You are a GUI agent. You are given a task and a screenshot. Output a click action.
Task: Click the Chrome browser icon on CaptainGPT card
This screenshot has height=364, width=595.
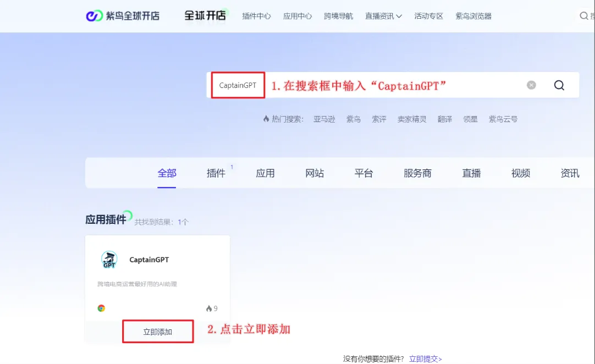coord(101,308)
